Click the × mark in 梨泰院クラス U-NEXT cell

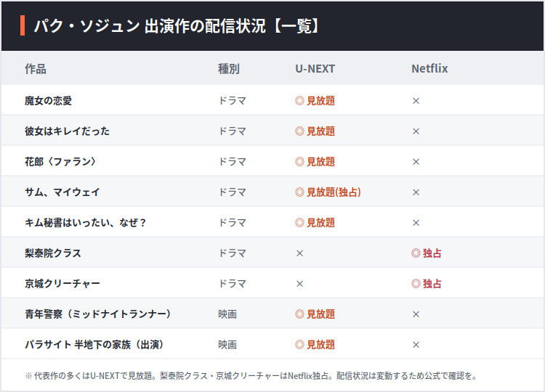point(299,253)
